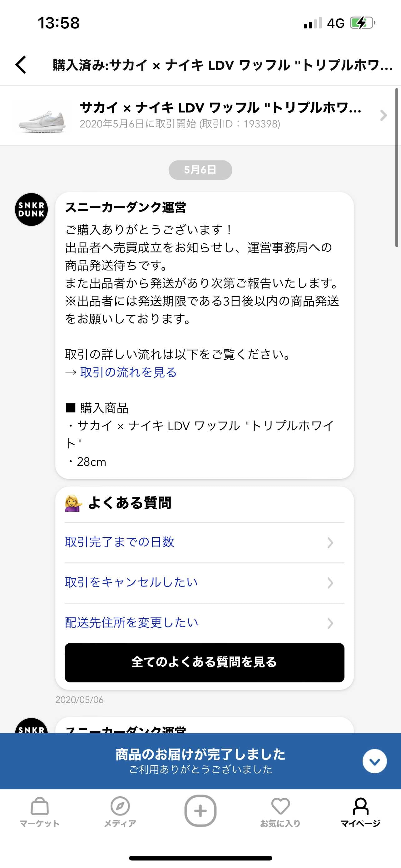Expand 取引をキャンセルしたい chevron

coord(330,583)
